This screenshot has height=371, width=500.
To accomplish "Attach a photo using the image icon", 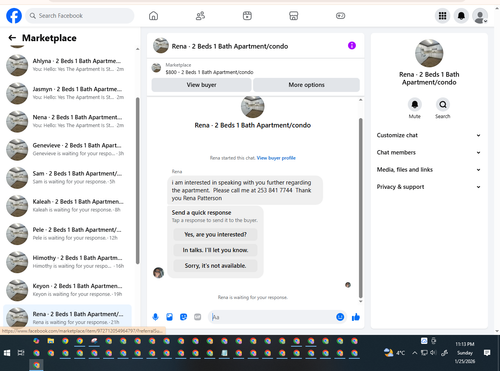I will click(x=169, y=317).
